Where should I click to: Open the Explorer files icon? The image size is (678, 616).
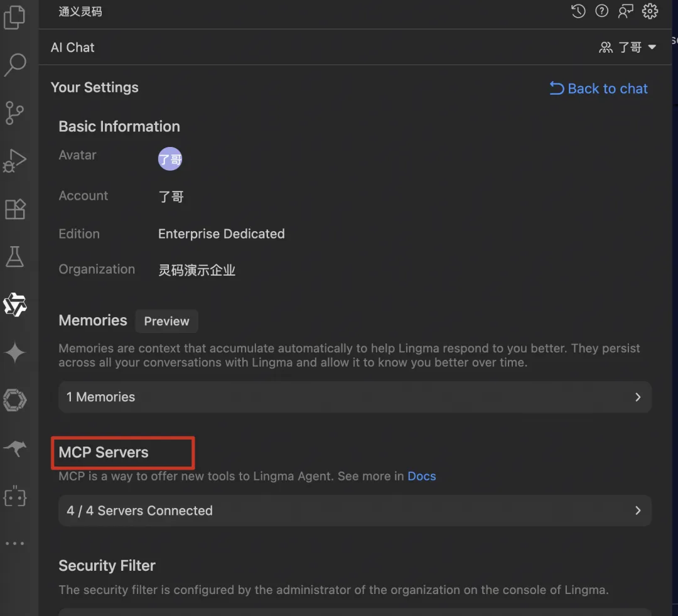click(14, 17)
